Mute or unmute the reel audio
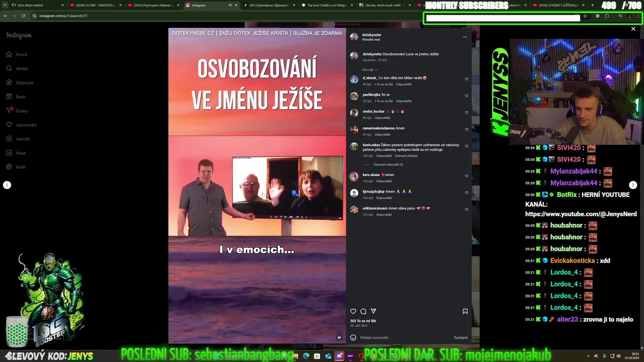This screenshot has height=362, width=644. coord(339,337)
